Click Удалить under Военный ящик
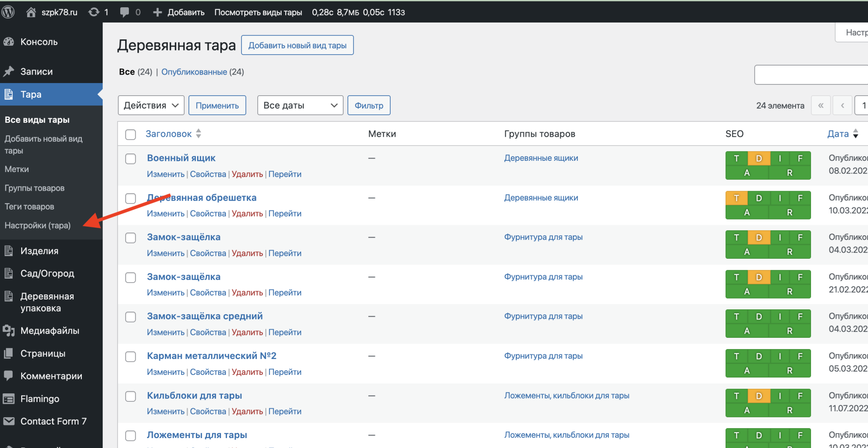This screenshot has height=448, width=868. tap(247, 174)
